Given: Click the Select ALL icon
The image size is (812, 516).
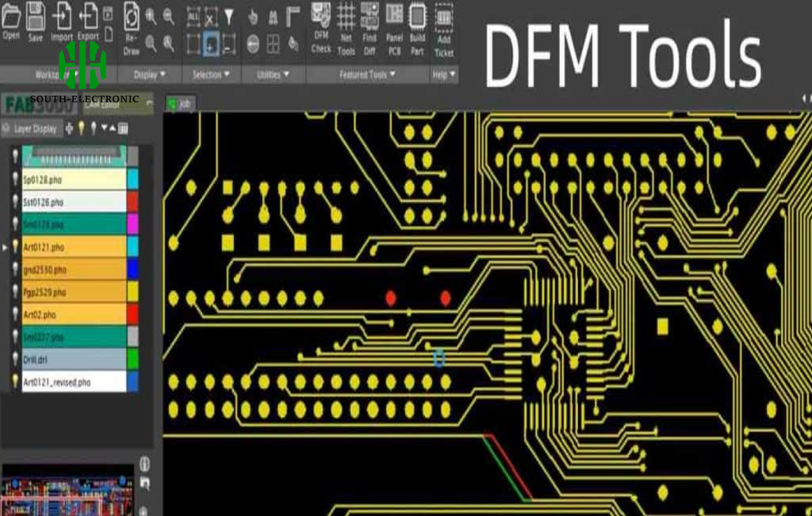Looking at the screenshot, I should [193, 17].
